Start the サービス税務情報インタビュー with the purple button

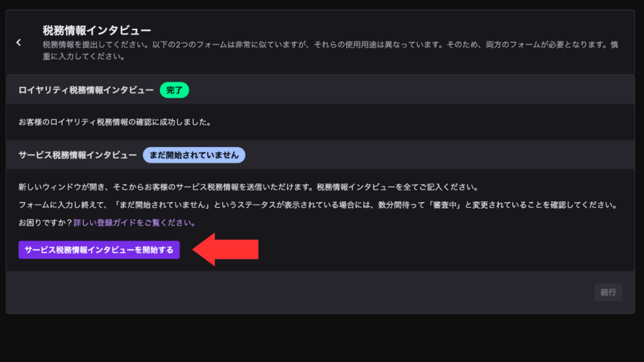tap(99, 250)
